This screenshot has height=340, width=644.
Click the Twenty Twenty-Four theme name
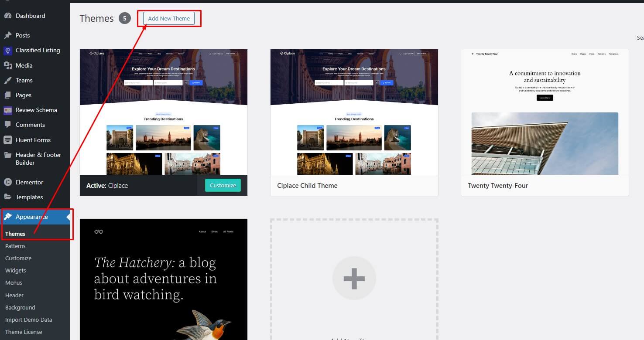pos(498,186)
